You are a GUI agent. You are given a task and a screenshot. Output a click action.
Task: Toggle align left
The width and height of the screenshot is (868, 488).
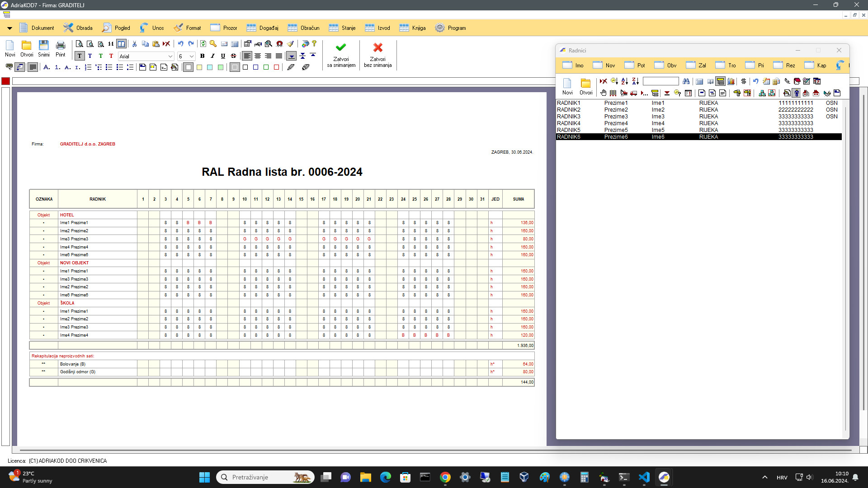point(247,56)
